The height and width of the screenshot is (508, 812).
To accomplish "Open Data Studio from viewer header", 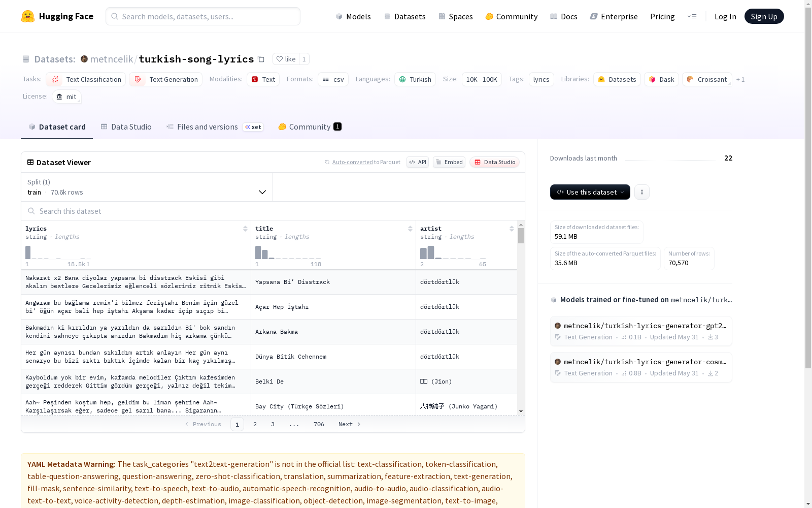I will tap(495, 162).
